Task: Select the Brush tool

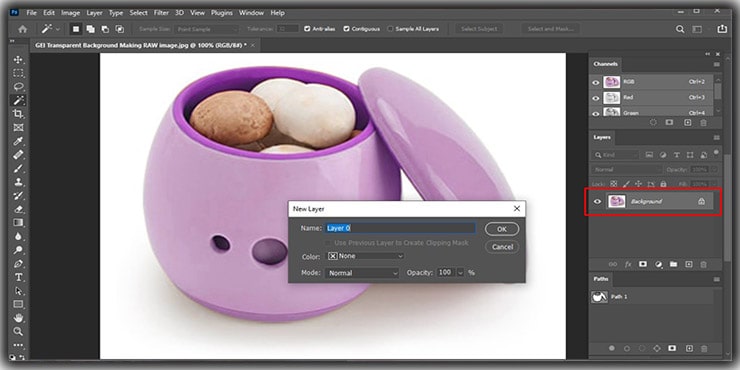Action: tap(18, 168)
